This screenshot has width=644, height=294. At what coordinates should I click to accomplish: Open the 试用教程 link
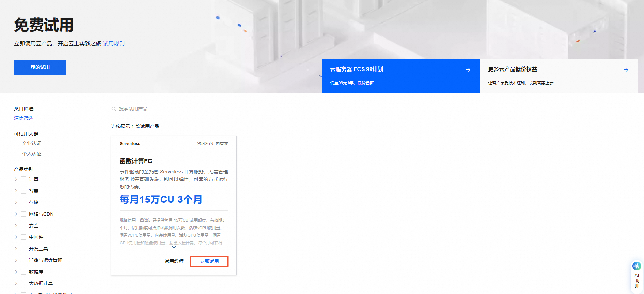pos(174,261)
